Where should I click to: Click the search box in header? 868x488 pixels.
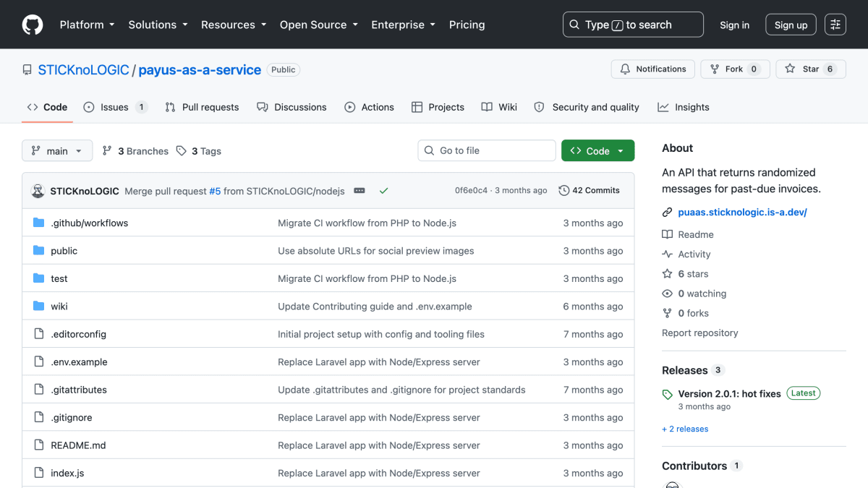(633, 25)
